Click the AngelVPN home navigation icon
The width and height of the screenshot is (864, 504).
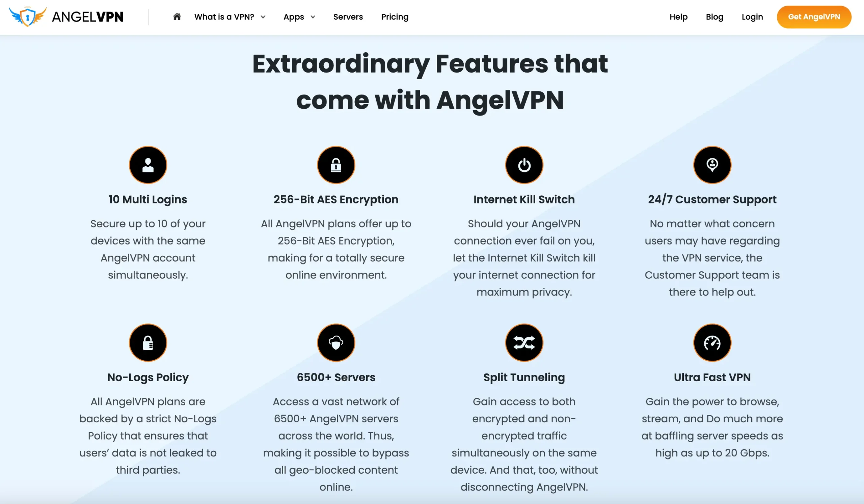click(177, 17)
